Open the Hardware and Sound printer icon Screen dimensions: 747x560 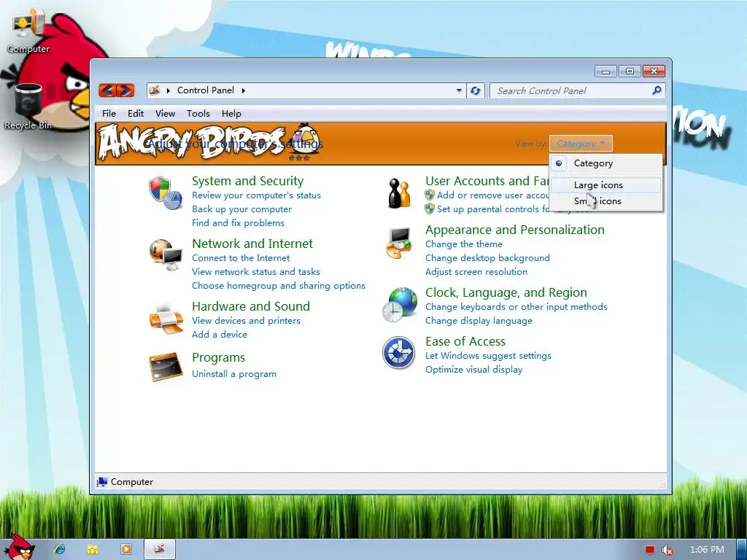(x=166, y=318)
